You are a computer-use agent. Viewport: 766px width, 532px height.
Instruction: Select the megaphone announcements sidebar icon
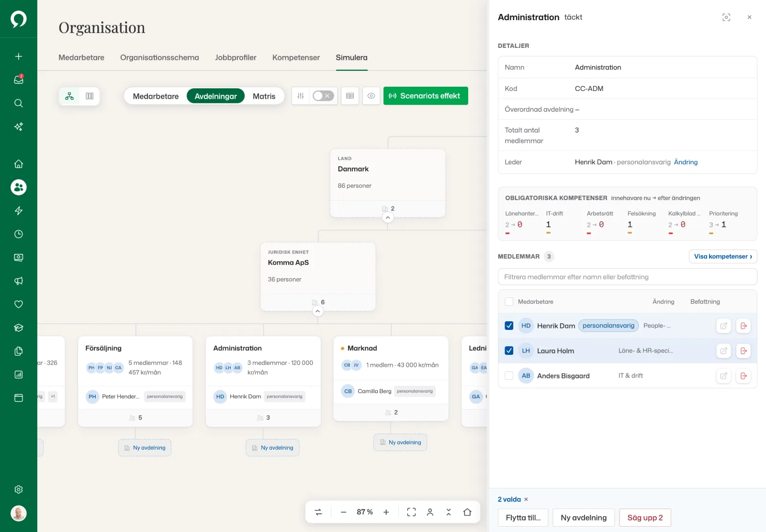click(19, 281)
